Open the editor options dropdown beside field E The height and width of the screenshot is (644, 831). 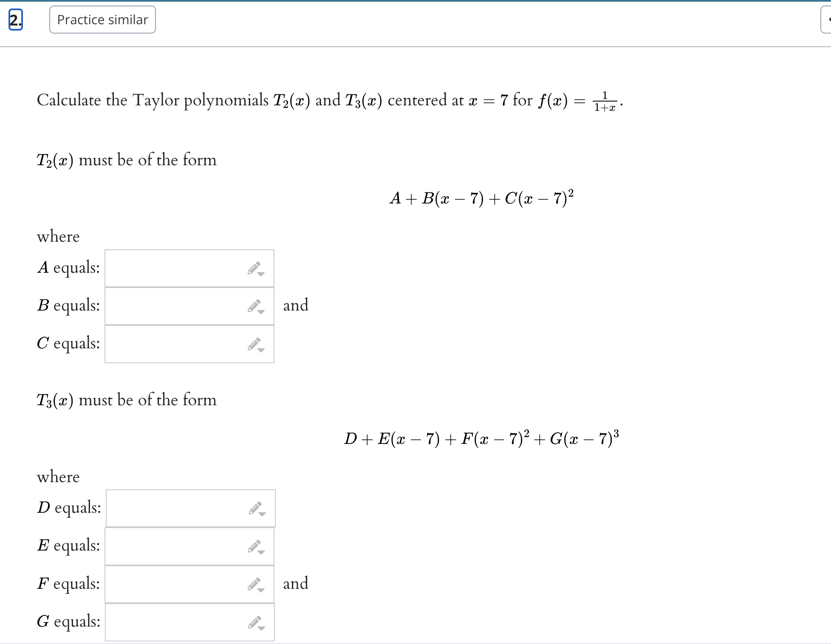point(262,553)
